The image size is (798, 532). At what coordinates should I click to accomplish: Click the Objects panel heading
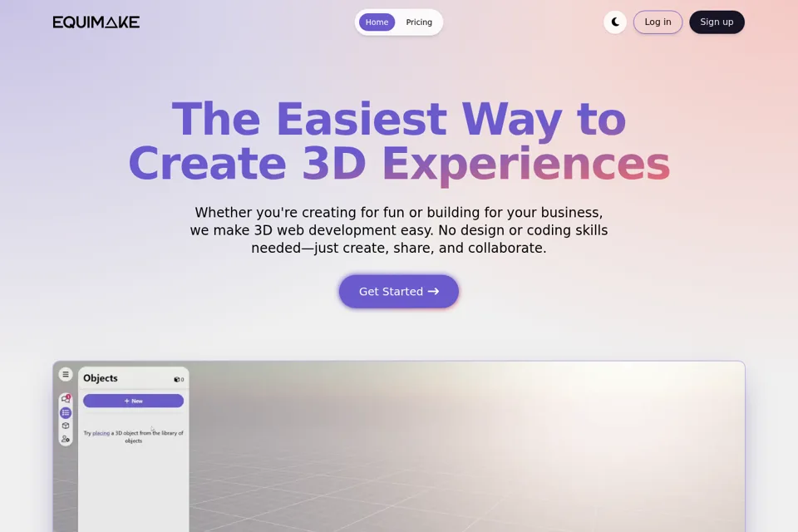pyautogui.click(x=101, y=378)
